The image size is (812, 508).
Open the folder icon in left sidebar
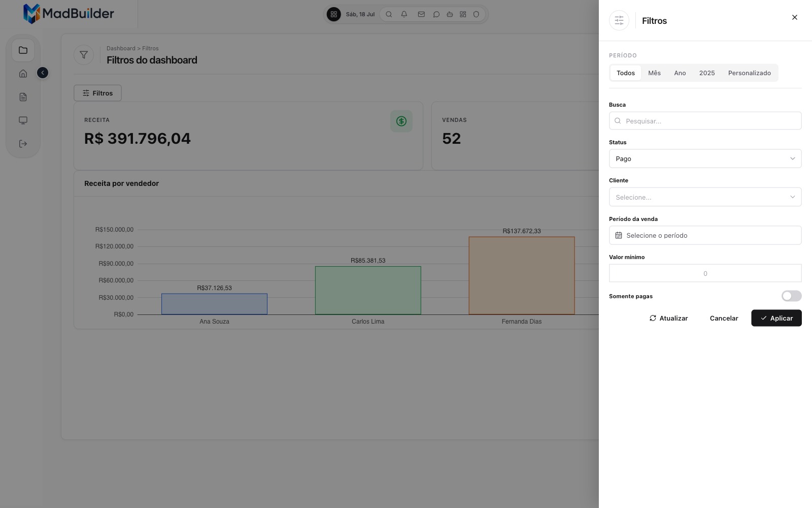[x=23, y=50]
